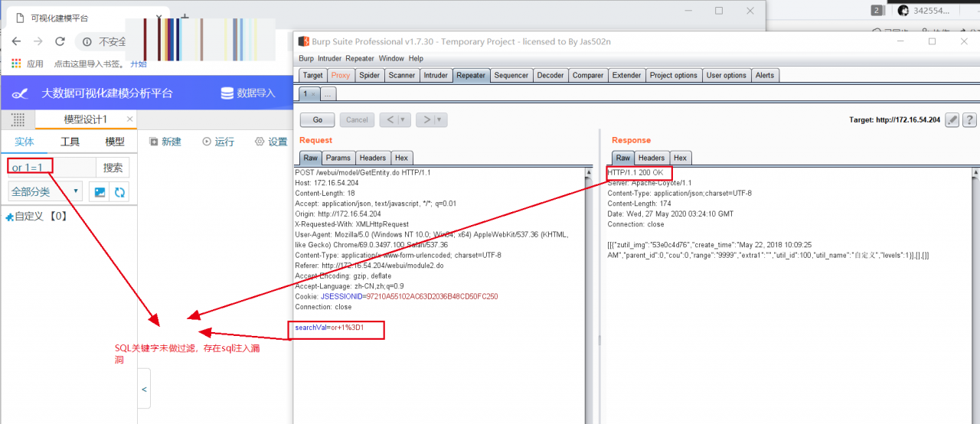
Task: Open the Intruder menu in menu bar
Action: pyautogui.click(x=330, y=58)
